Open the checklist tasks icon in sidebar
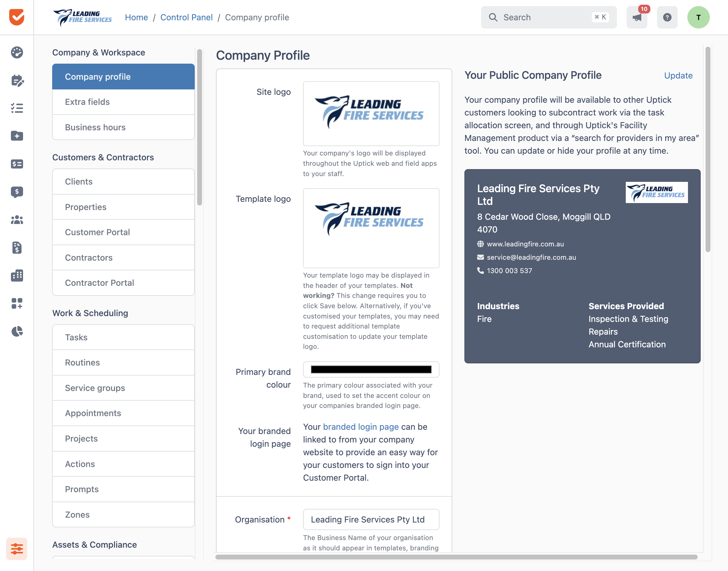 pos(17,108)
